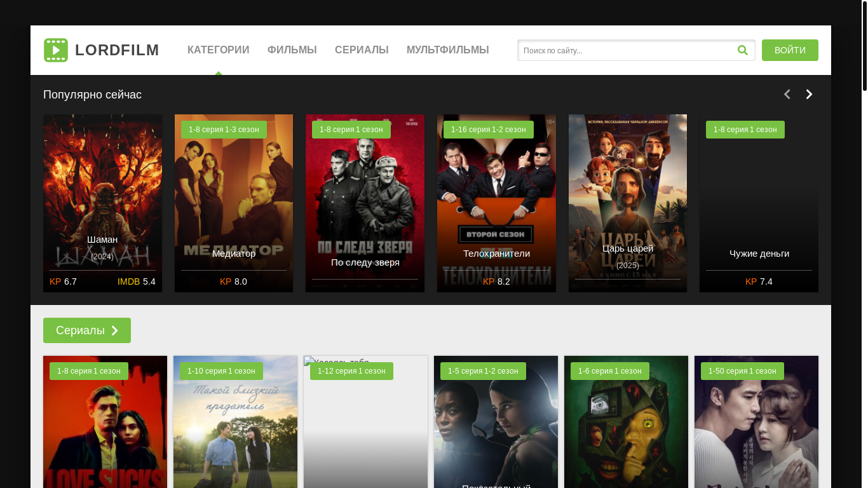Click the KP 6.7 rating on Шаман
868x488 pixels.
pyautogui.click(x=63, y=281)
